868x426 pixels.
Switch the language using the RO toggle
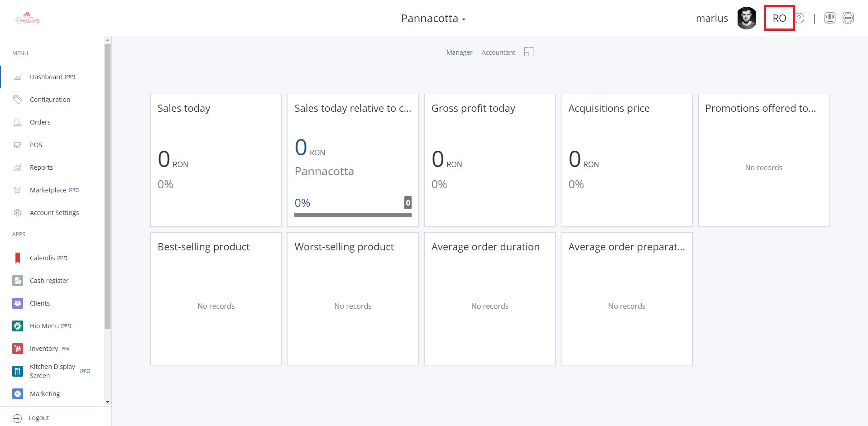779,19
